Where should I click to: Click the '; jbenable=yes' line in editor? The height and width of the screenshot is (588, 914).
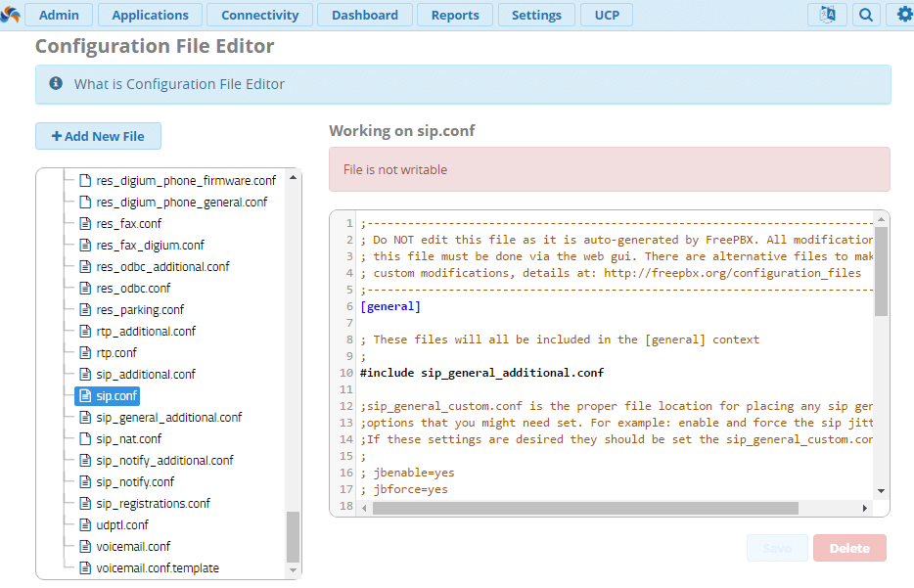click(x=407, y=473)
